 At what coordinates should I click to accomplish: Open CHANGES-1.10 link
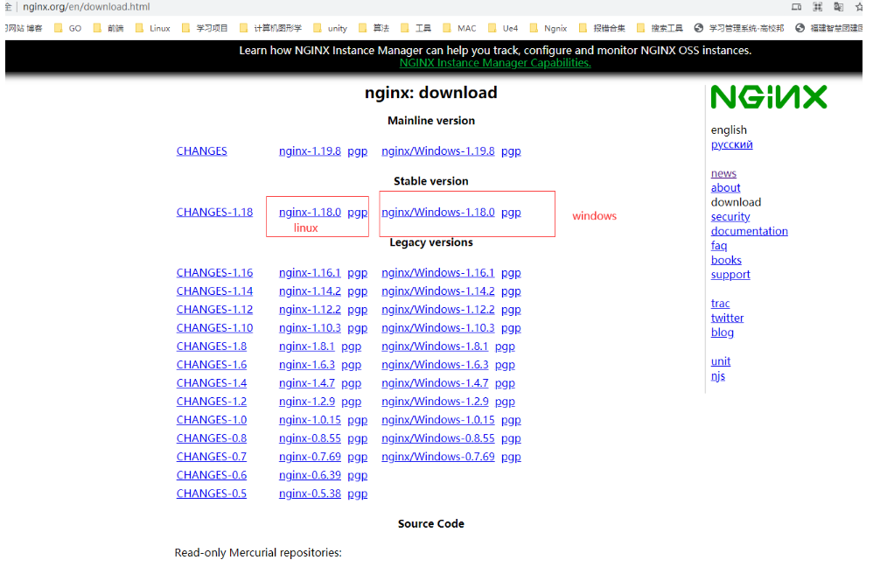point(214,328)
